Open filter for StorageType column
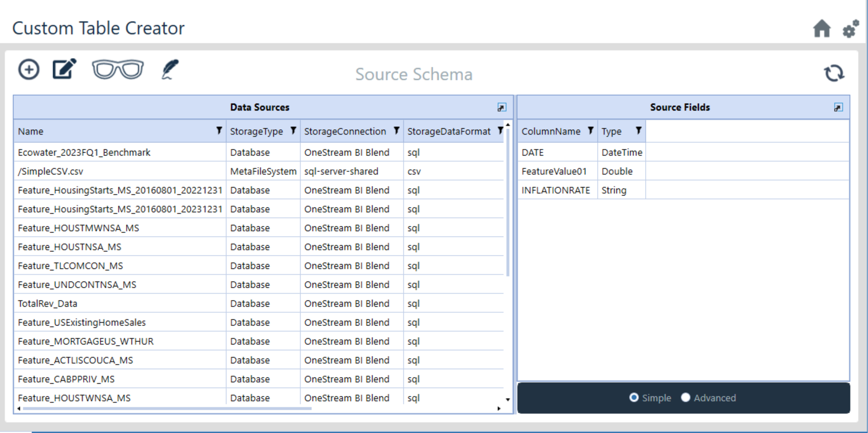 293,131
